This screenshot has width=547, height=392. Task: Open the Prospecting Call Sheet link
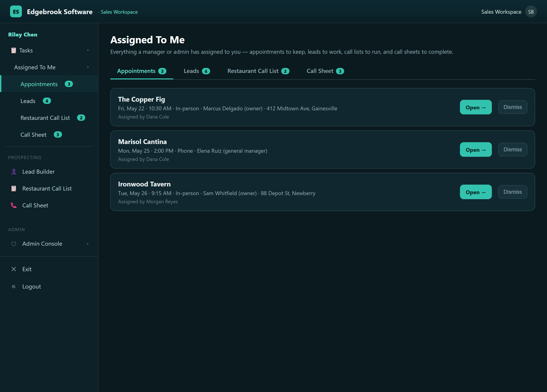click(49, 205)
